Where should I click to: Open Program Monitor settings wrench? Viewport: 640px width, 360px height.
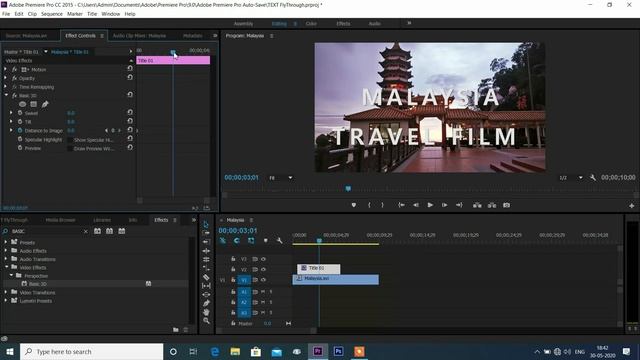(x=593, y=178)
